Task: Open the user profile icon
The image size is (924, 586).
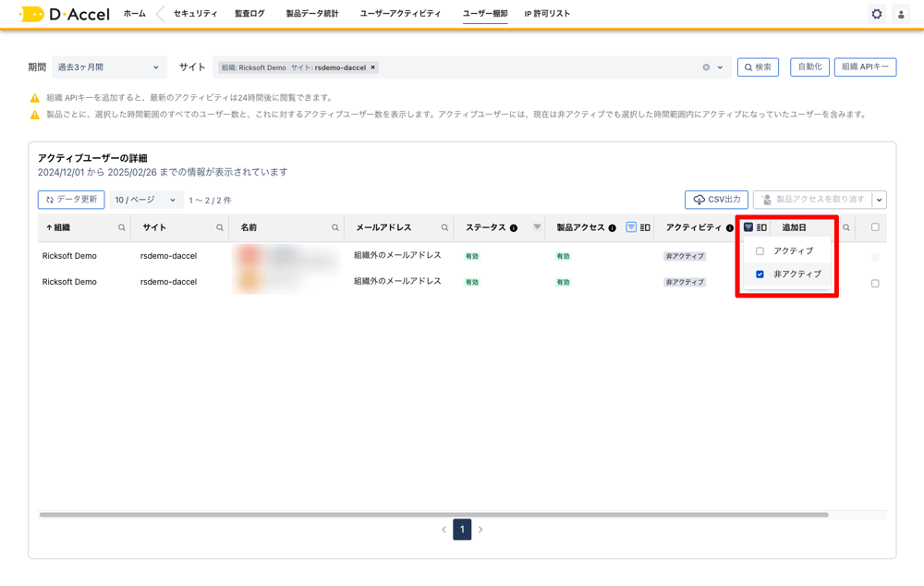Action: (900, 14)
